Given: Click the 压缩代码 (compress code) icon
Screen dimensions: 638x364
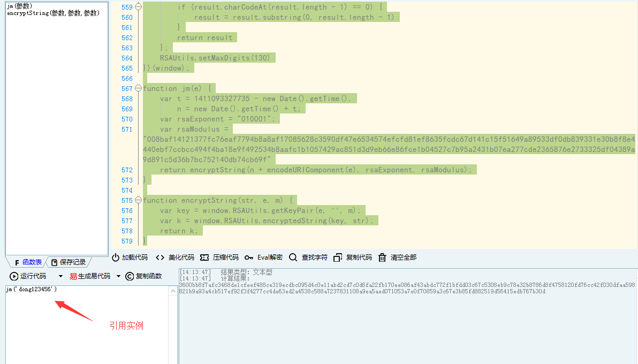Looking at the screenshot, I should [204, 257].
